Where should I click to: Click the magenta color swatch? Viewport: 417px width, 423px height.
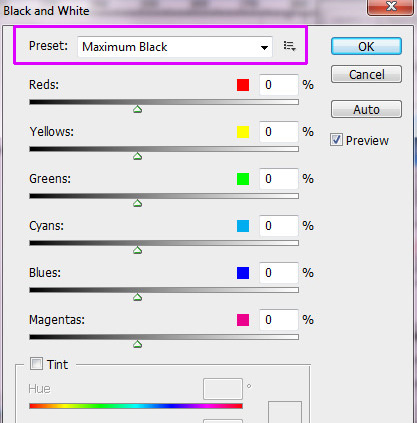coord(243,320)
